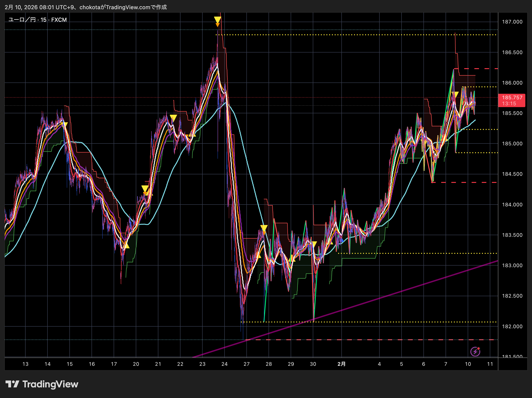Click the 24 date label on time axis
Image resolution: width=532 pixels, height=398 pixels.
coord(224,364)
